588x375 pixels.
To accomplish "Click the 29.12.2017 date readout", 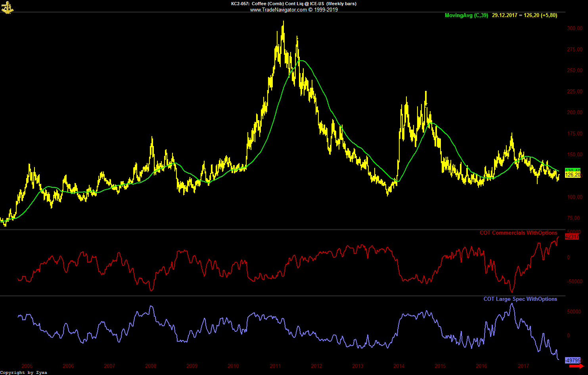I will (x=504, y=15).
